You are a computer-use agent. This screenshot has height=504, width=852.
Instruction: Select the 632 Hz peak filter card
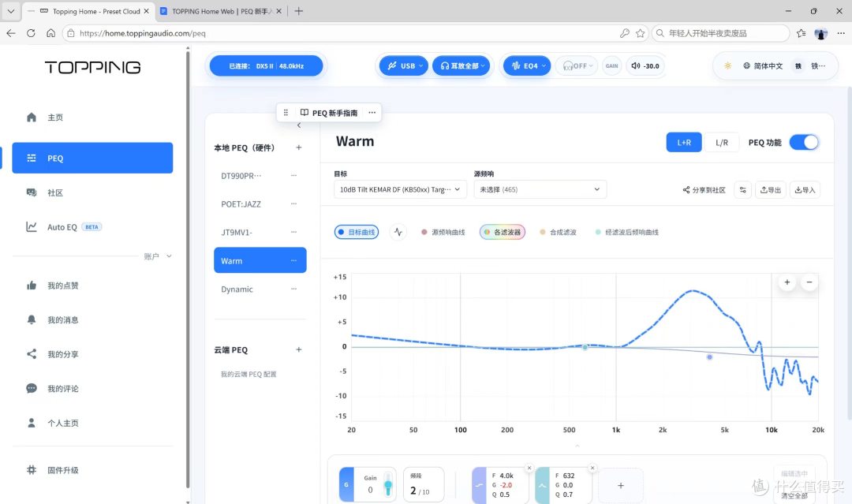pos(563,485)
